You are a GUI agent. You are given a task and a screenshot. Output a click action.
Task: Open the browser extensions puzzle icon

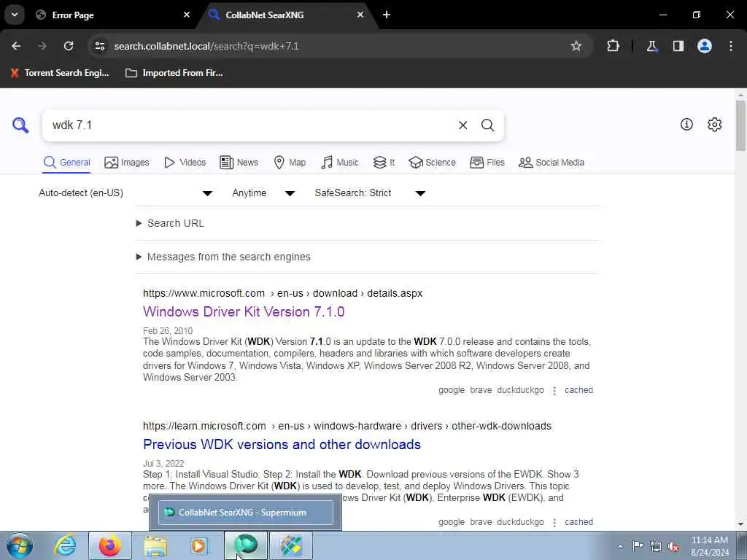coord(613,46)
